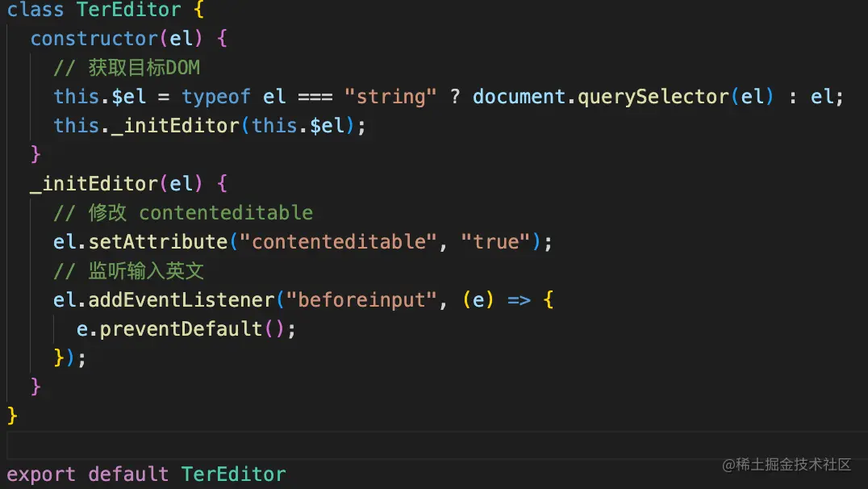
Task: Click the class keyword
Action: click(x=35, y=10)
